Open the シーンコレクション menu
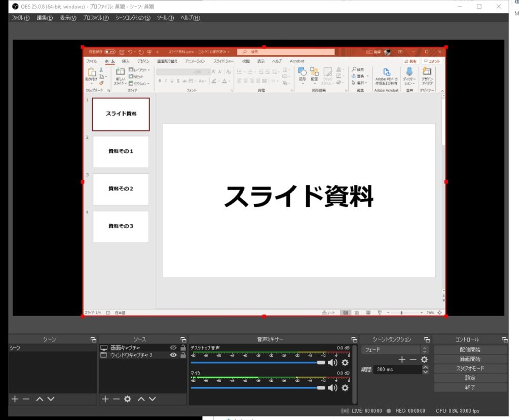Screen dimensions: 519x420 (x=133, y=18)
